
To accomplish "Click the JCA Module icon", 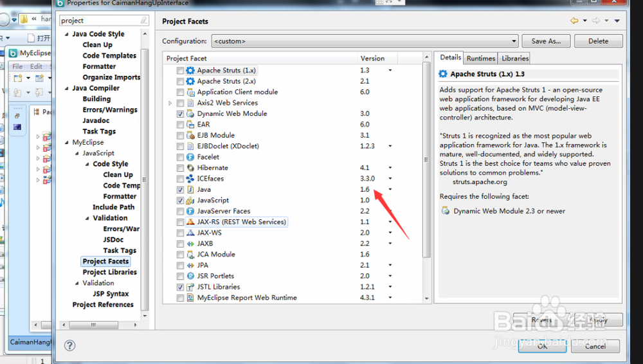I will point(190,255).
